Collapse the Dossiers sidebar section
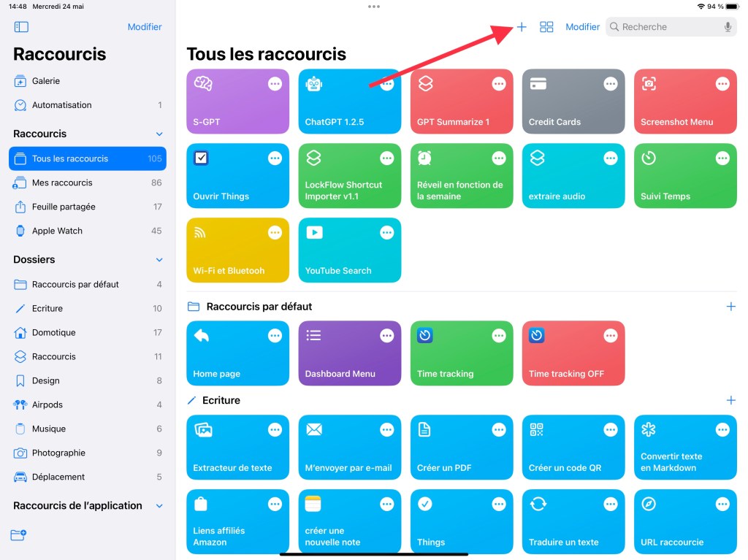The image size is (748, 560). 159,260
